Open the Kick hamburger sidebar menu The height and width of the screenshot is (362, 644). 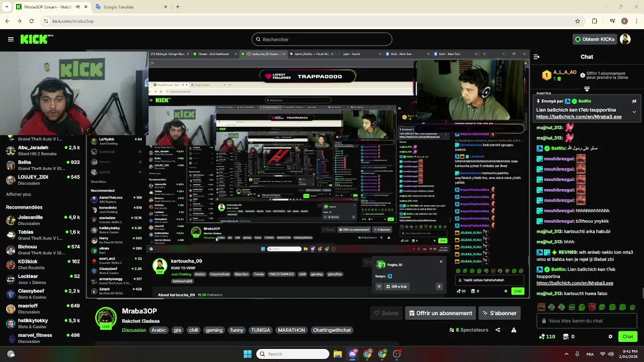pyautogui.click(x=11, y=39)
